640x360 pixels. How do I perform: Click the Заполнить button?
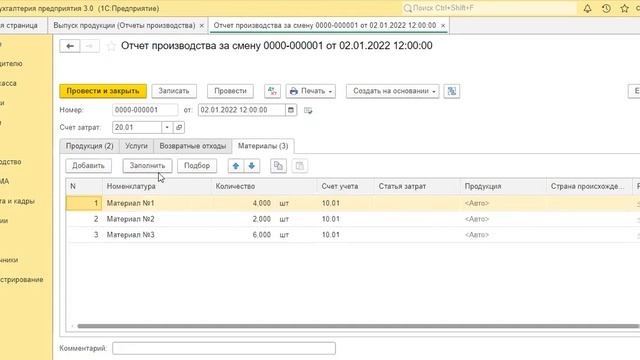point(147,166)
